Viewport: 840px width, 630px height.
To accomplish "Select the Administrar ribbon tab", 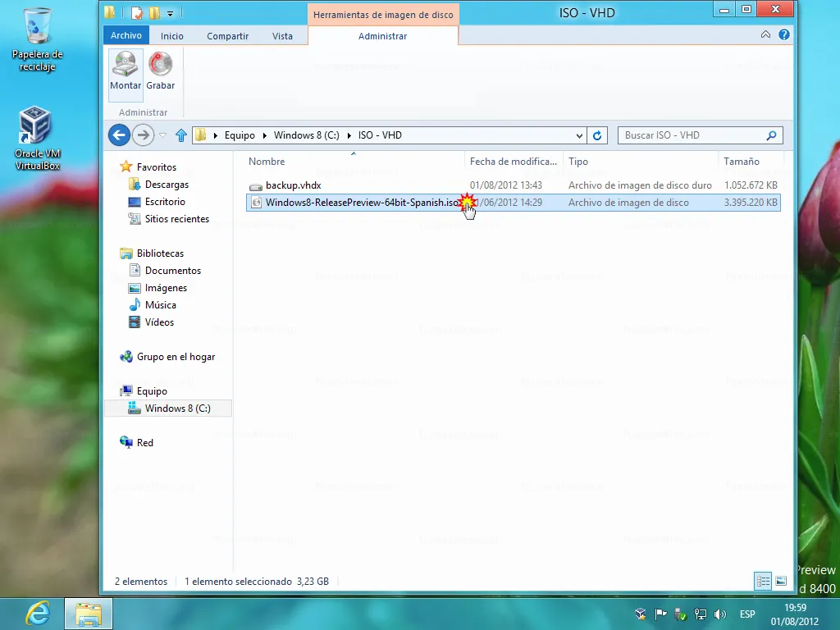I will [x=382, y=36].
